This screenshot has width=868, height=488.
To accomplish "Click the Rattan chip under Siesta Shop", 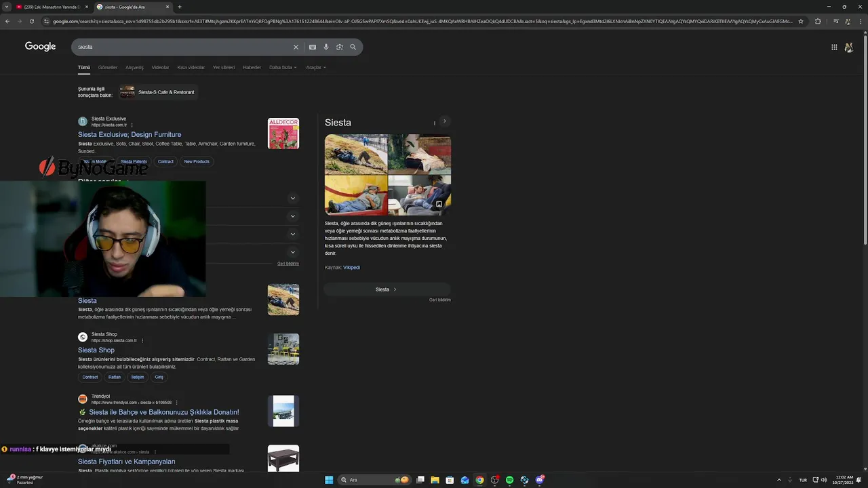I will pos(114,377).
